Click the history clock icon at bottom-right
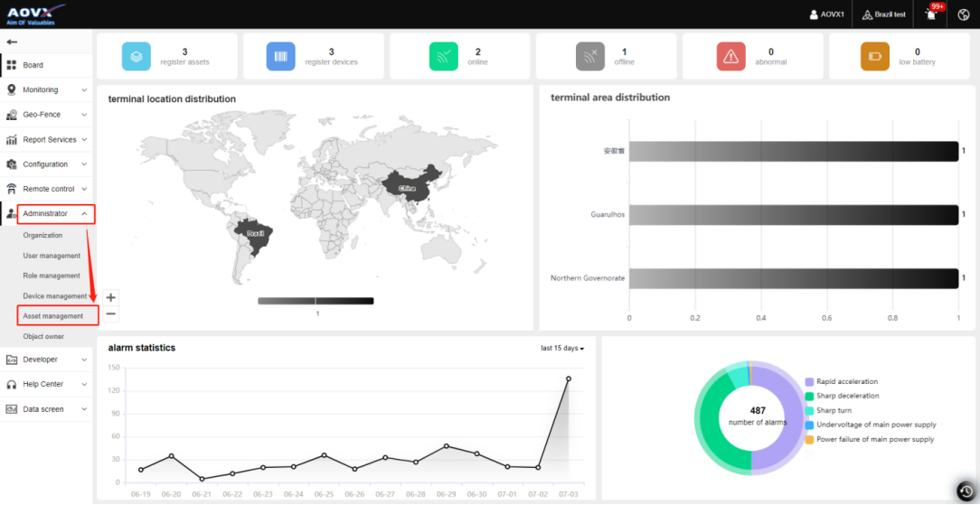Viewport: 980px width, 505px height. click(x=966, y=491)
